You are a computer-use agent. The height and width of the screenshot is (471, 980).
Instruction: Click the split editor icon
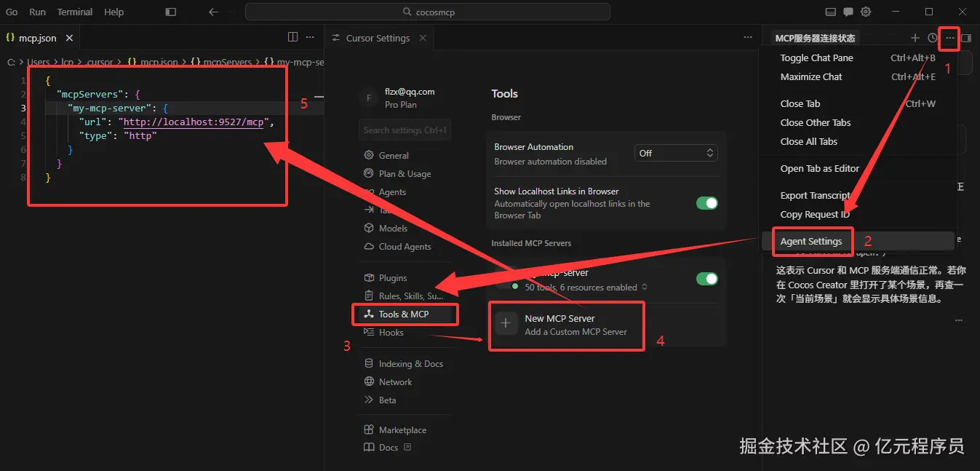click(292, 37)
